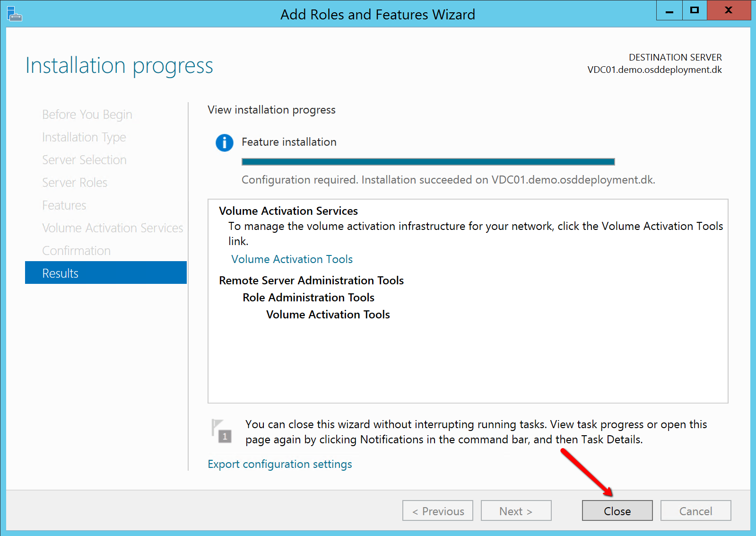756x536 pixels.
Task: Open the Features step in sidebar
Action: 64,205
